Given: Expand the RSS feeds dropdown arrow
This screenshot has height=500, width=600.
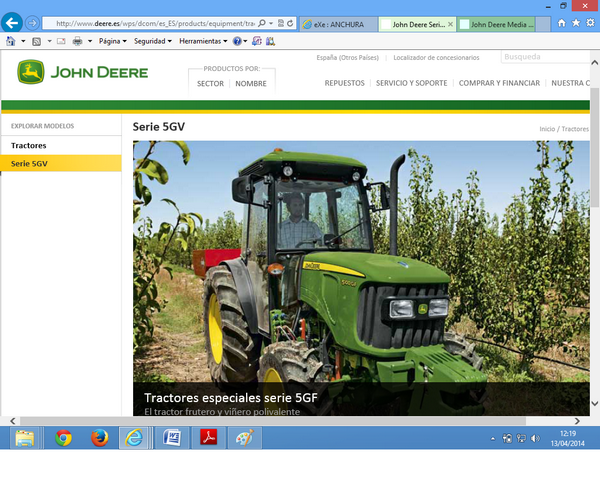Looking at the screenshot, I should coord(49,41).
